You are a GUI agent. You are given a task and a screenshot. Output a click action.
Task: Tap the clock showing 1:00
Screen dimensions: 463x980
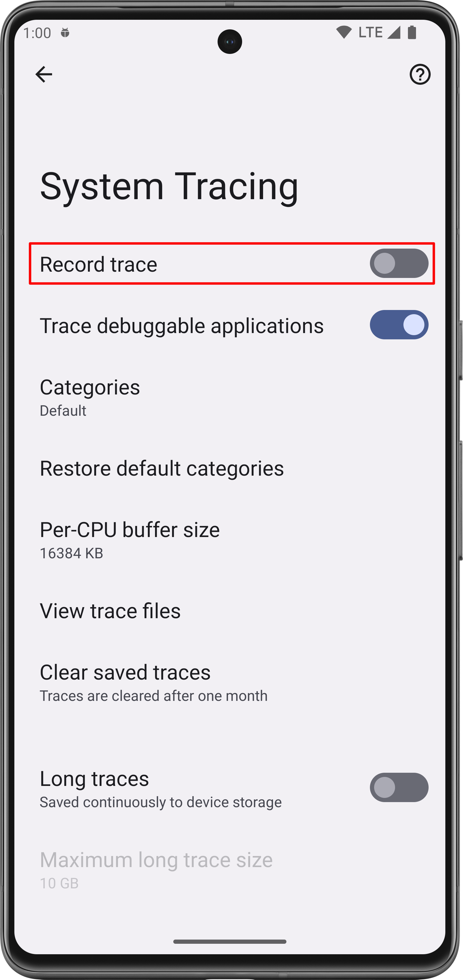pos(37,33)
